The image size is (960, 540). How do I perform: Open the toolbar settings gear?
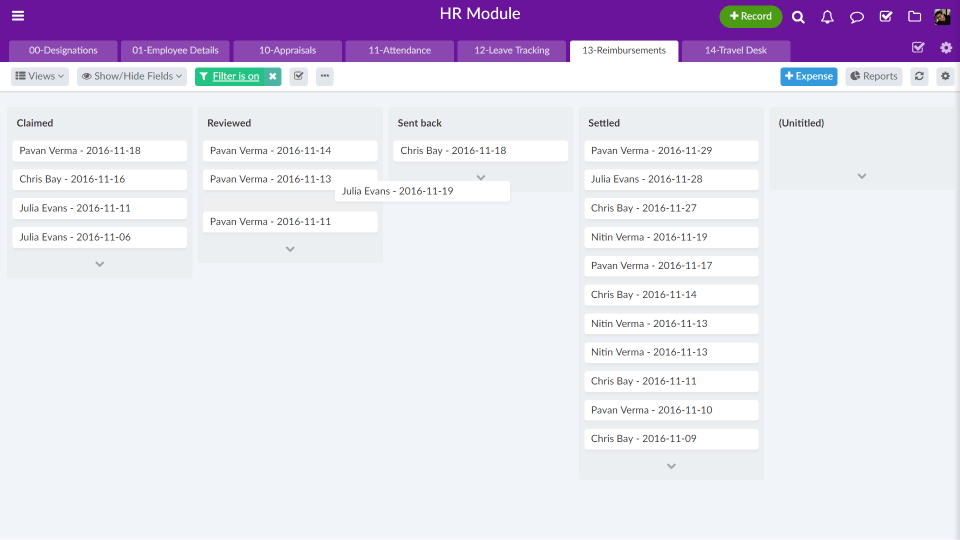(x=945, y=77)
